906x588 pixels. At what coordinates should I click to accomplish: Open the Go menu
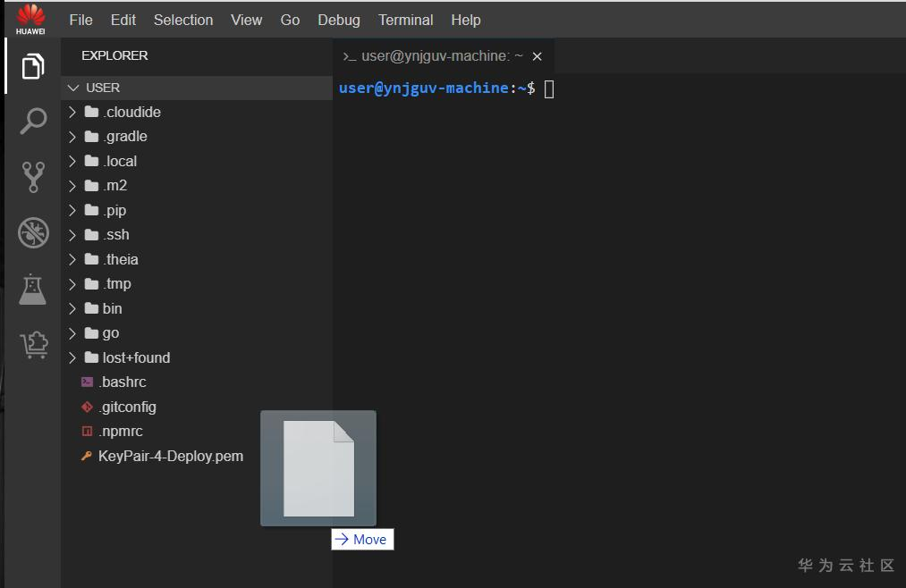290,21
